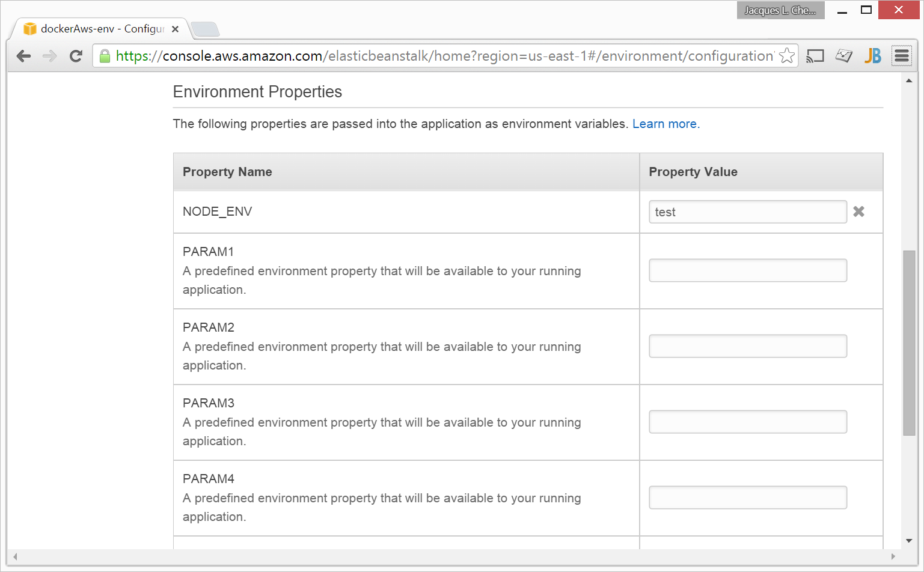The image size is (924, 572).
Task: Click the vertical scrollbar thumb
Action: pyautogui.click(x=909, y=342)
